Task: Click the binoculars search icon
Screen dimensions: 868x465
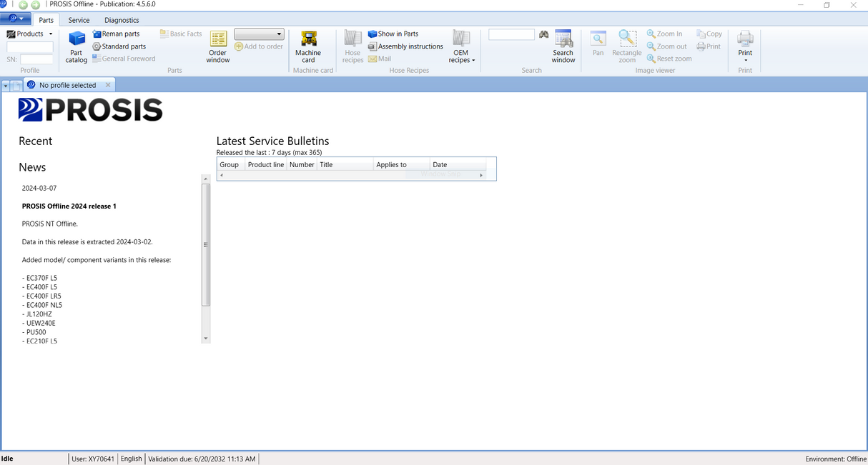Action: [544, 34]
